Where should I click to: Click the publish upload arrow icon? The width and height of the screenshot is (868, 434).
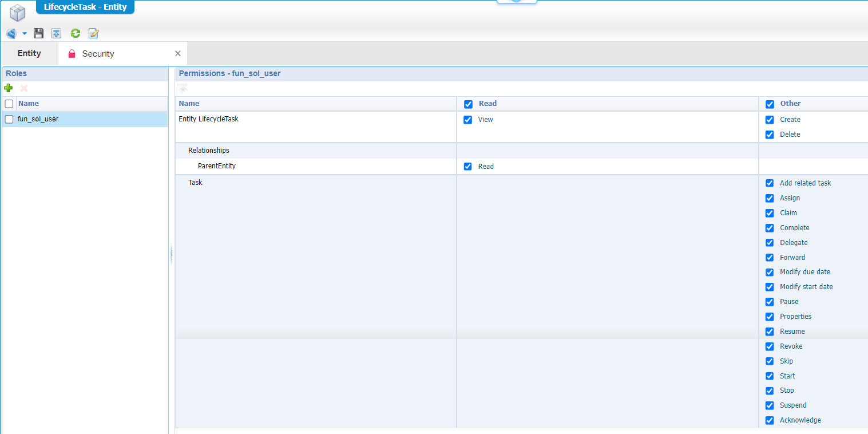pos(56,33)
